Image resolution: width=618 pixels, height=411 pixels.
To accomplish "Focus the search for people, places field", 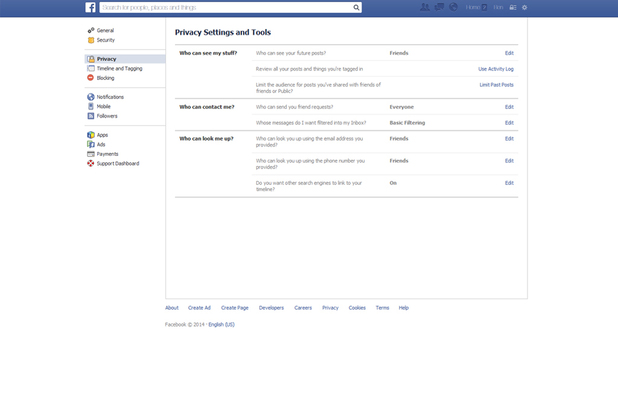I will click(226, 7).
